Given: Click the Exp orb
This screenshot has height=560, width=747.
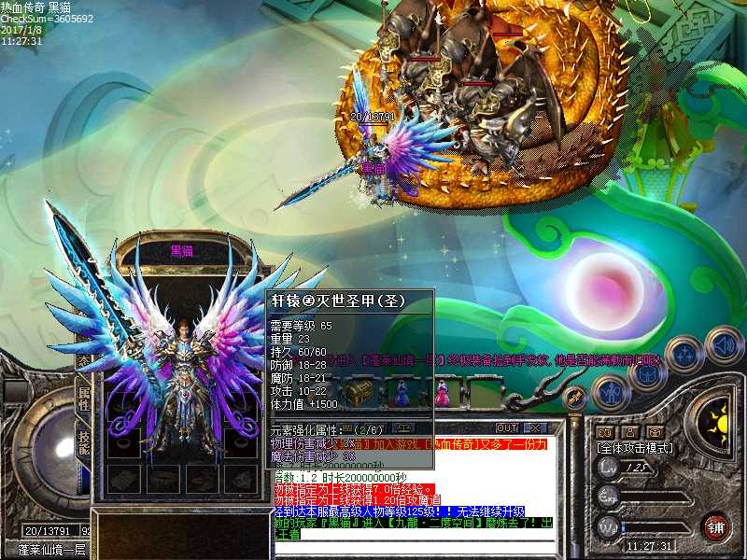Looking at the screenshot, I should (x=609, y=497).
